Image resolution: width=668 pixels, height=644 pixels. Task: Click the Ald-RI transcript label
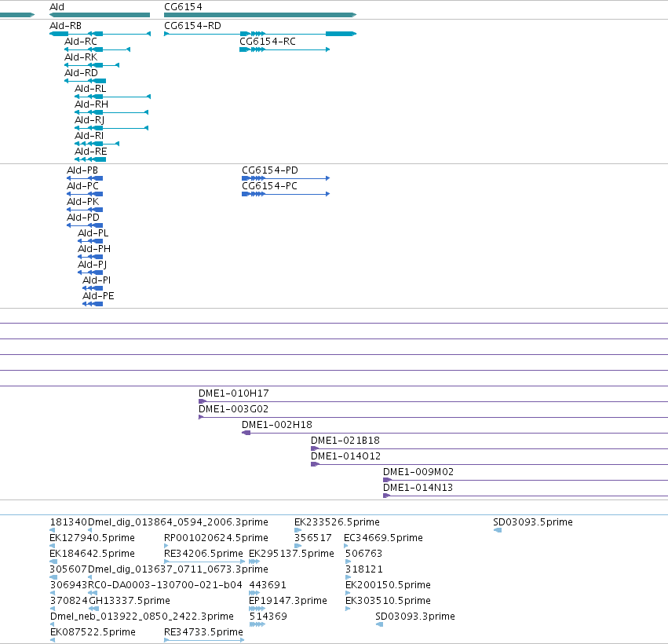[89, 136]
